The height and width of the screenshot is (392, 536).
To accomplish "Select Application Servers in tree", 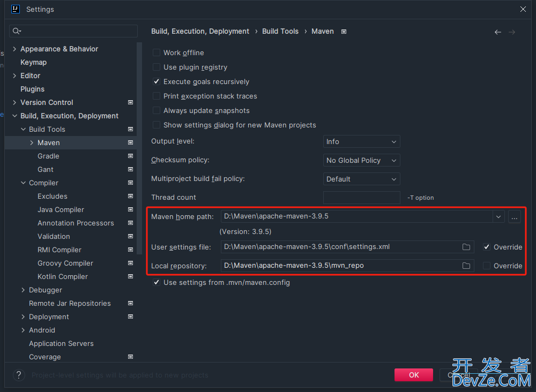I will [61, 343].
